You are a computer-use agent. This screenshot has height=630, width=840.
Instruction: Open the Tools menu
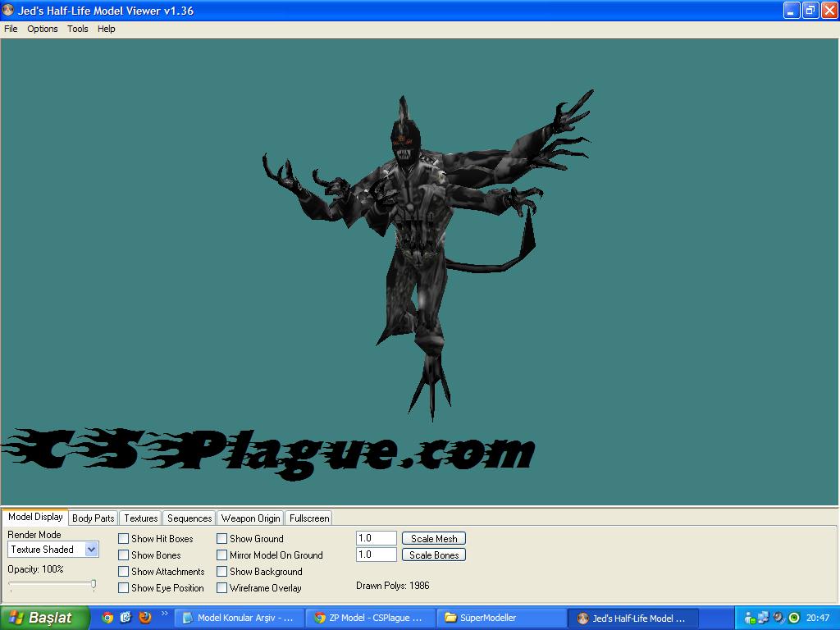pos(78,29)
